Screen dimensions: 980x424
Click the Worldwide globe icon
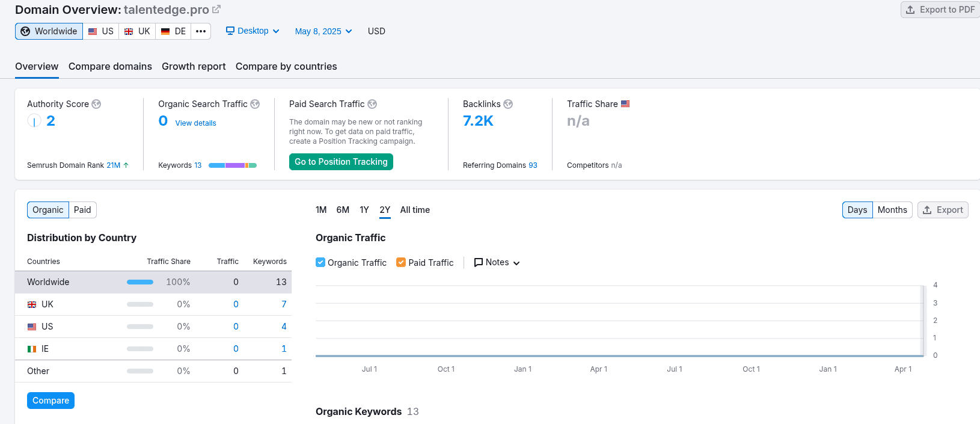[25, 31]
